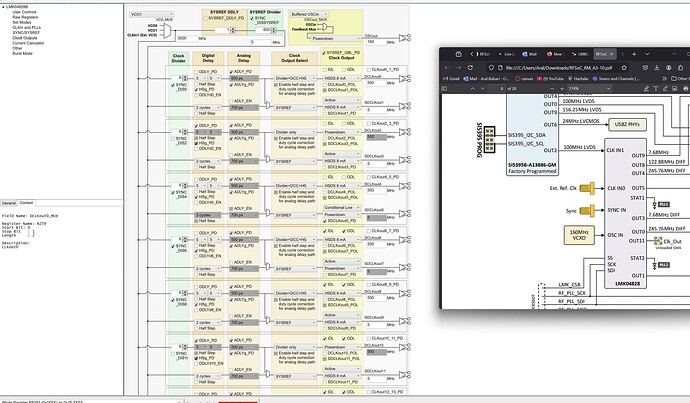
Task: Reload the PDF page in browser
Action: tap(470, 68)
